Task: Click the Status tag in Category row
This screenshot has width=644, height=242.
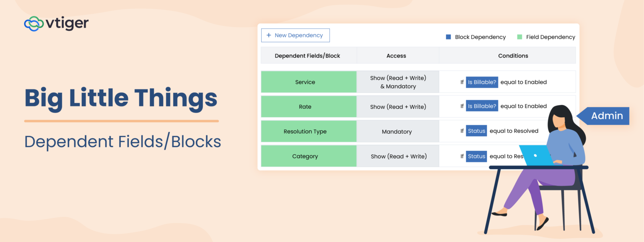Action: [476, 156]
